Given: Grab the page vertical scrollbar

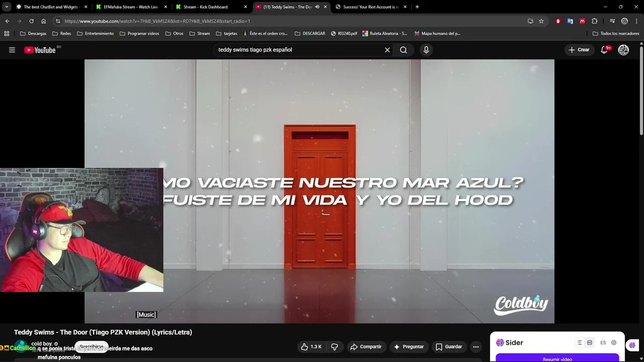Looking at the screenshot, I should click(x=641, y=90).
